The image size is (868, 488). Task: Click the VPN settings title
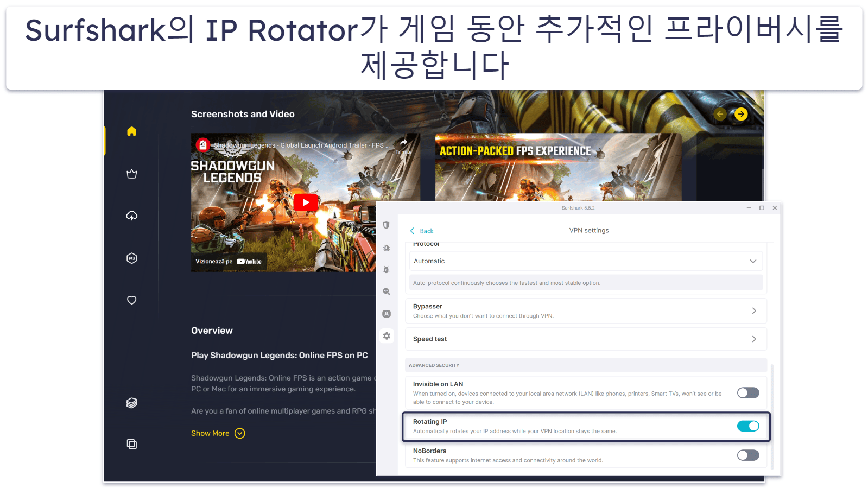click(589, 230)
